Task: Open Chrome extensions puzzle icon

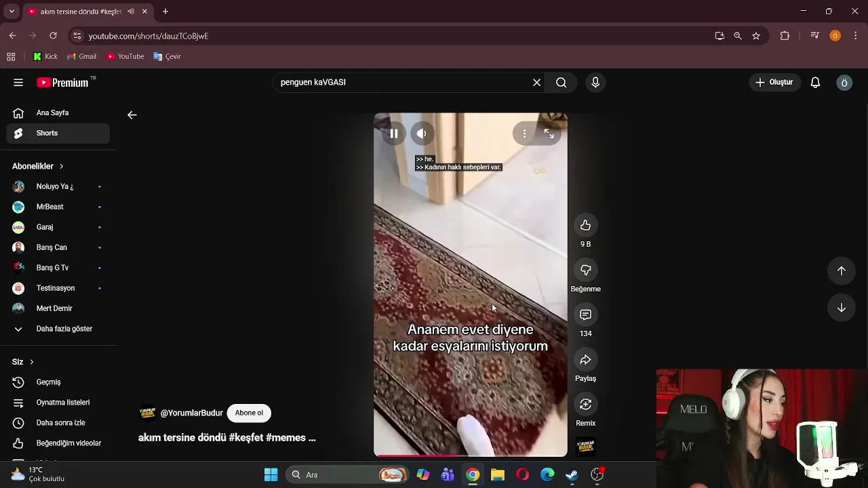Action: point(785,36)
